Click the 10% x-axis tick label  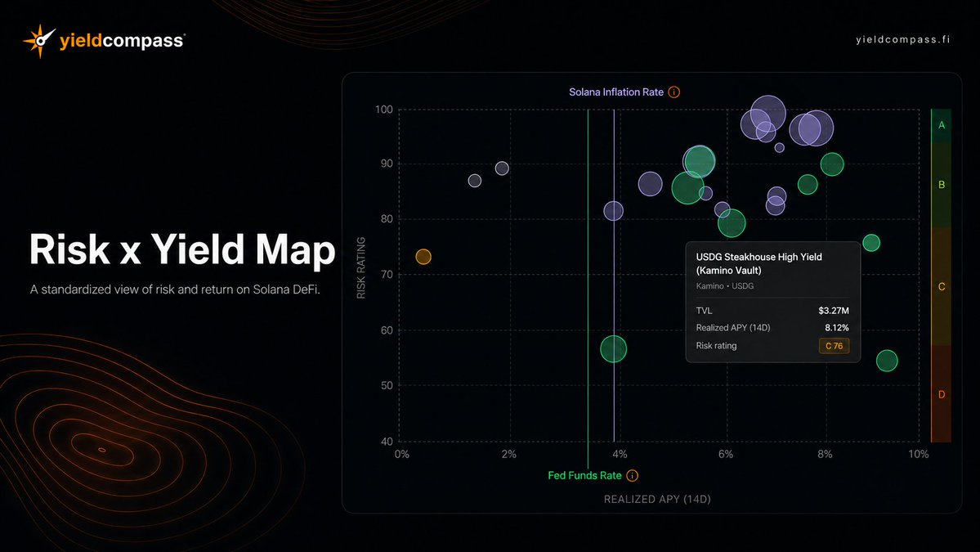click(918, 455)
